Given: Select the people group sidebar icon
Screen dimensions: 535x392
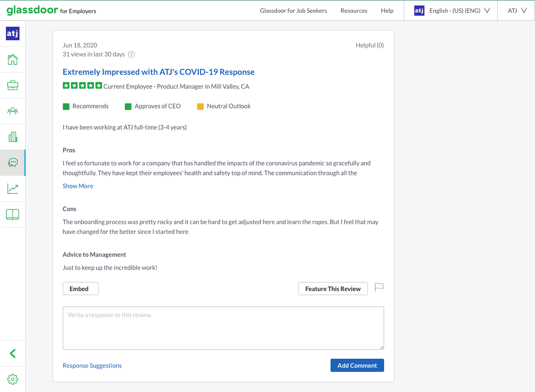Looking at the screenshot, I should point(13,111).
